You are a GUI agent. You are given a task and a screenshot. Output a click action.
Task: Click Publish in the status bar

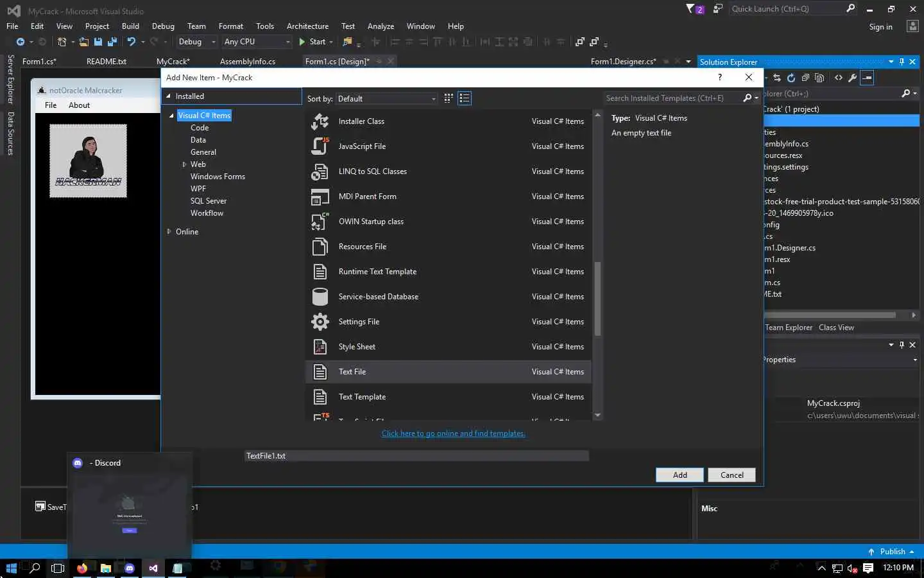pyautogui.click(x=891, y=552)
